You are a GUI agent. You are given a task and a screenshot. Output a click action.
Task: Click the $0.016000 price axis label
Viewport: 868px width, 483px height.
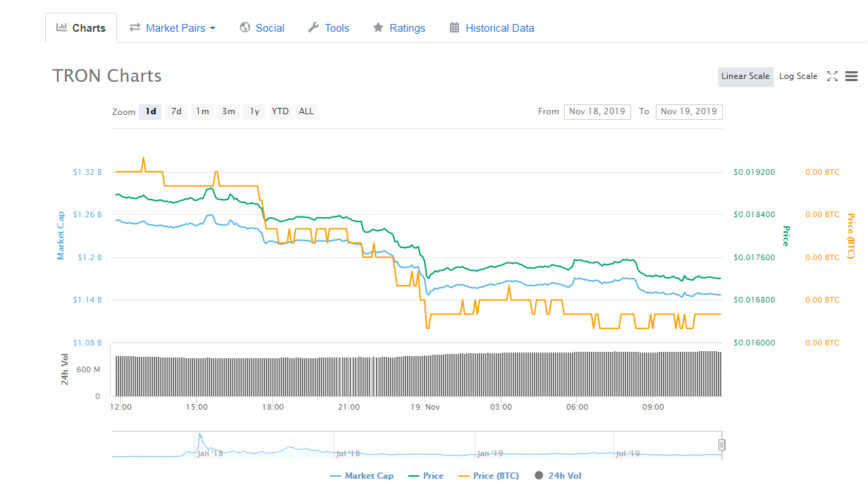coord(754,343)
